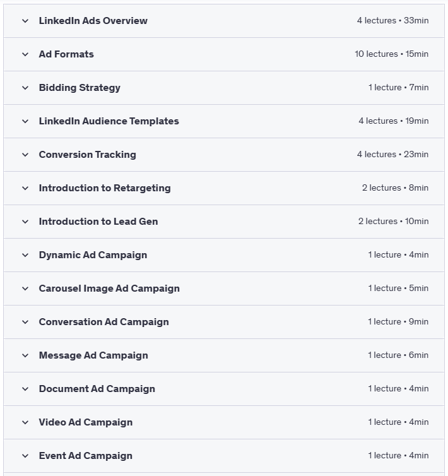
Task: Click the '2 lectures • 8min' label
Action: (x=395, y=188)
